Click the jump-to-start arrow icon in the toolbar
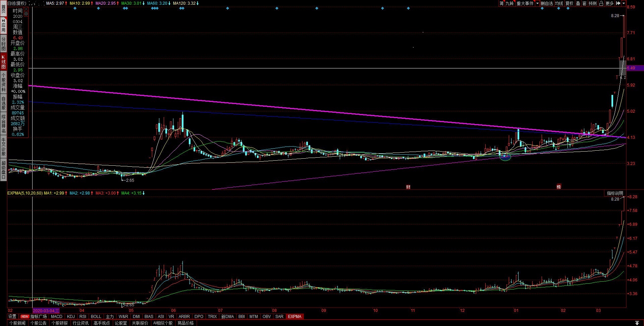644x326 pixels. point(618,3)
